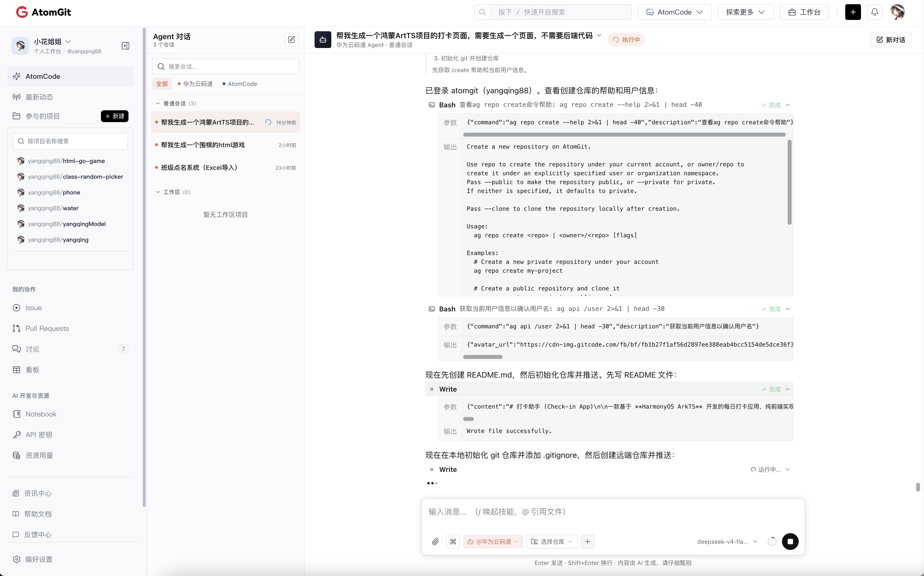Image resolution: width=924 pixels, height=576 pixels.
Task: Filter conversations by 华为云码道
Action: coord(195,84)
